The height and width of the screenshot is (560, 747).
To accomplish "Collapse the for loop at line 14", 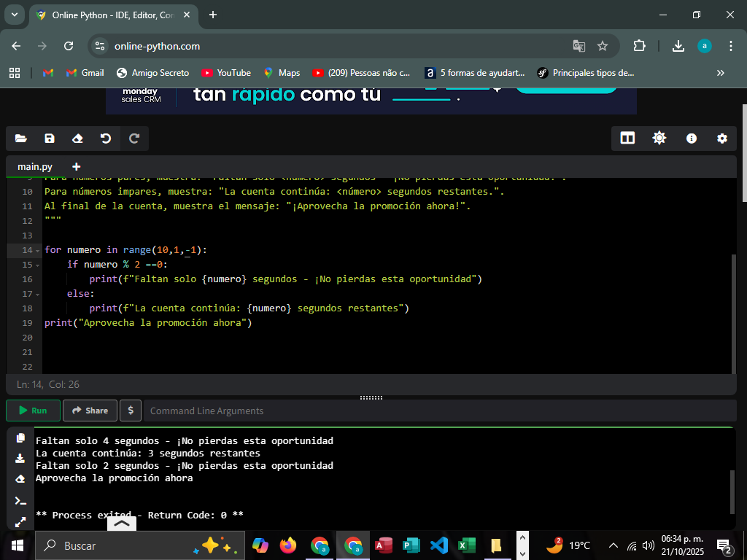I will tap(38, 250).
